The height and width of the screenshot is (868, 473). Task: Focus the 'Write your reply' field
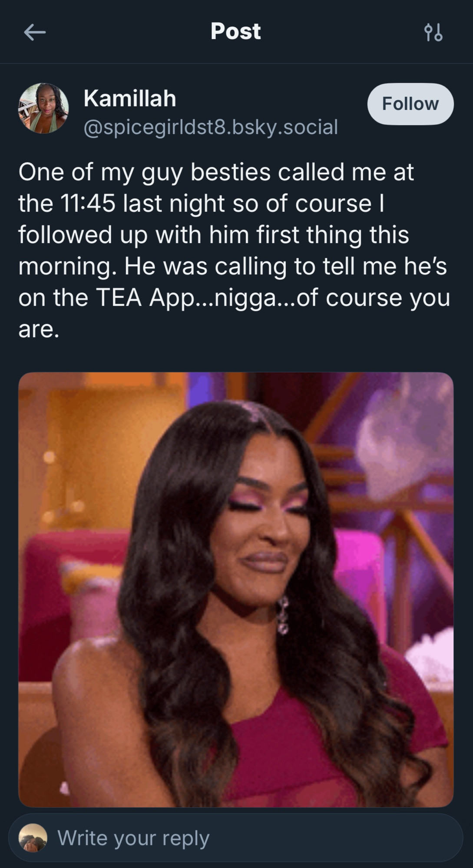point(236,838)
